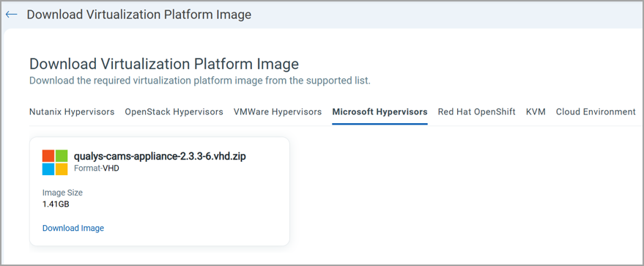This screenshot has height=266, width=644.
Task: Click the Download Image link
Action: (73, 228)
